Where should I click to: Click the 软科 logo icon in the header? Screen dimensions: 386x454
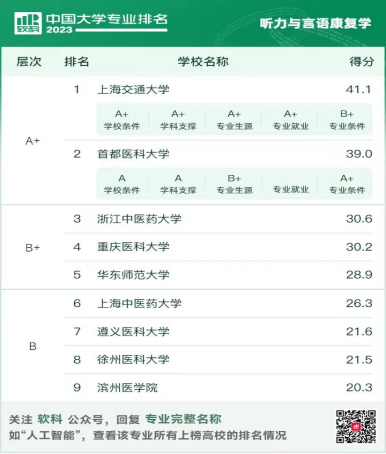(28, 23)
